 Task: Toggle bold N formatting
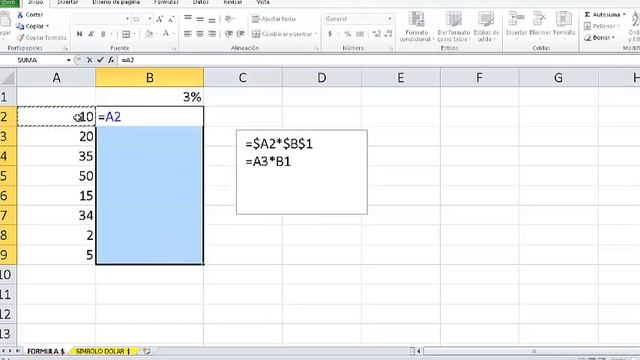pos(79,34)
